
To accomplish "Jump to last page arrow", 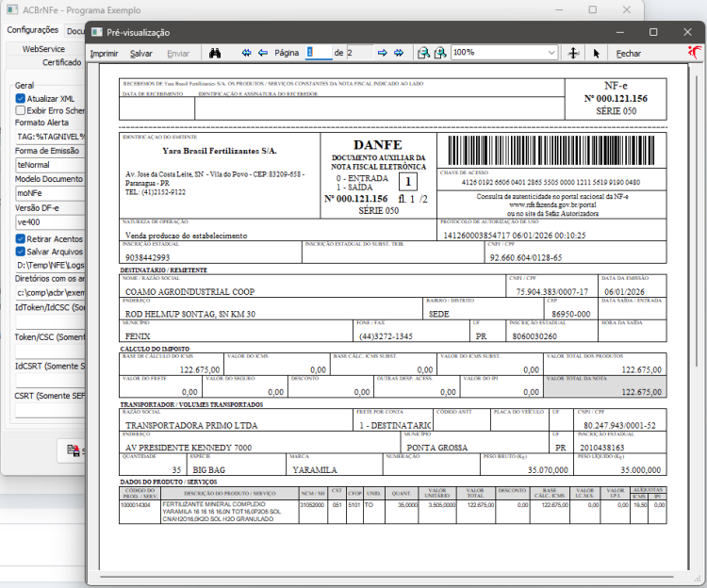I will tap(399, 53).
